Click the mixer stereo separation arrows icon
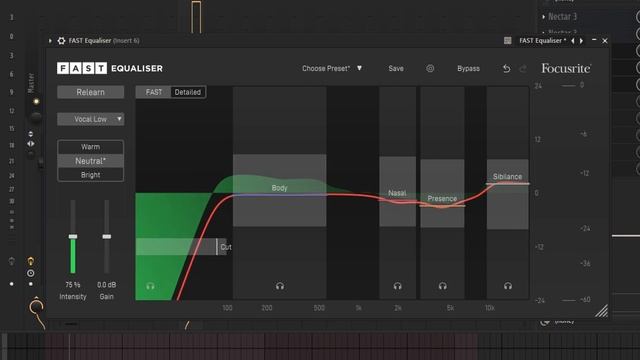Viewport: 640px width, 360px height. (31, 144)
